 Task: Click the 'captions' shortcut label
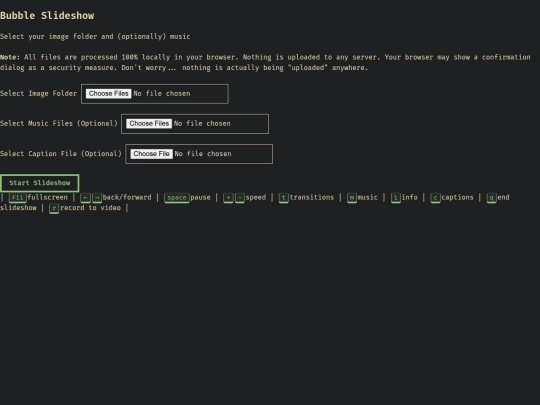457,198
